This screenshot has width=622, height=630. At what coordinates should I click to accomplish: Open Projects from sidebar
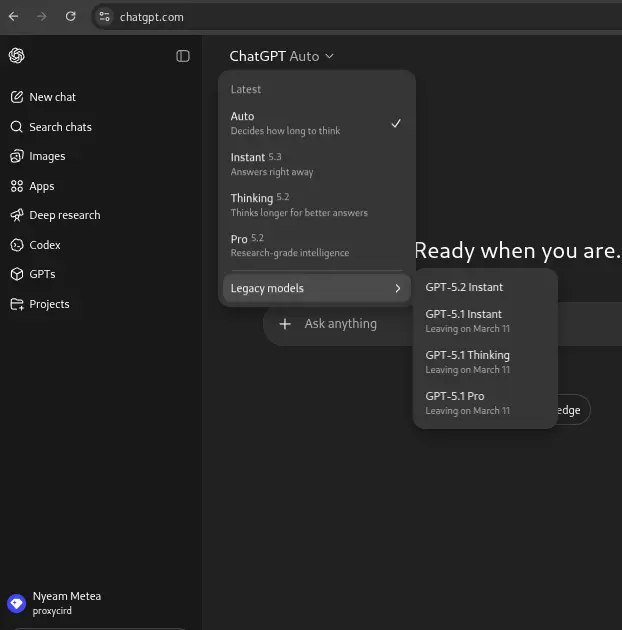[x=40, y=304]
